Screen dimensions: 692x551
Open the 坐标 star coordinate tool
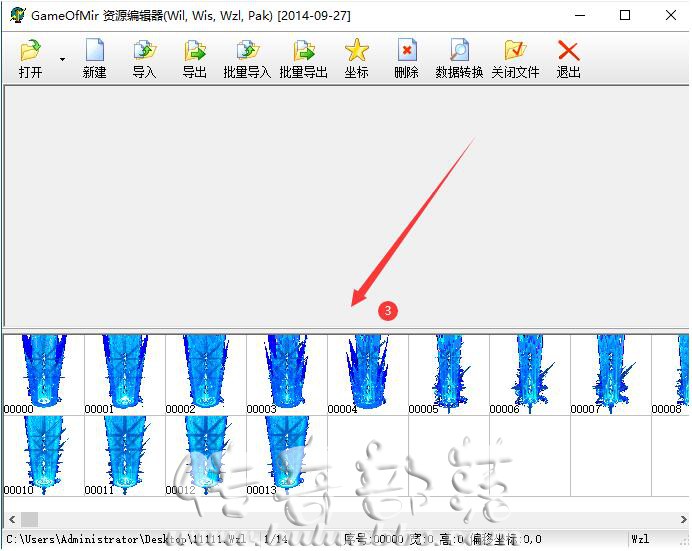pyautogui.click(x=357, y=59)
